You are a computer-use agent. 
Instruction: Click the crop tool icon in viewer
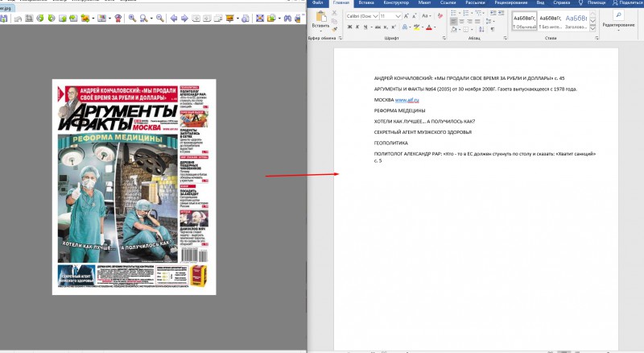pyautogui.click(x=29, y=18)
